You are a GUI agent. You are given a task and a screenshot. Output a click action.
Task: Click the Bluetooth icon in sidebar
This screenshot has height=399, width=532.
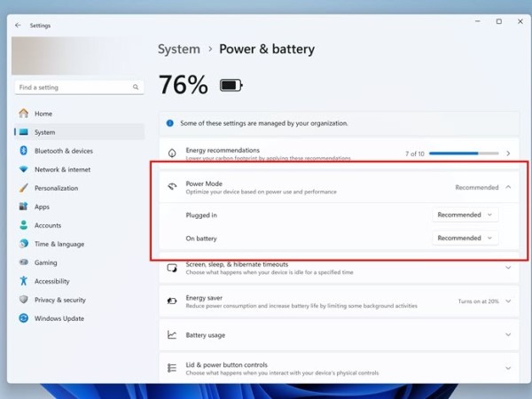coord(23,151)
